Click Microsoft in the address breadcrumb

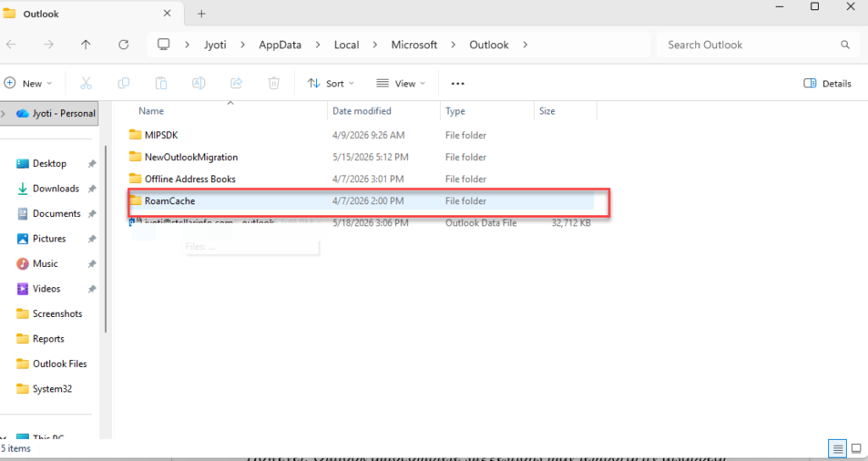tap(414, 45)
